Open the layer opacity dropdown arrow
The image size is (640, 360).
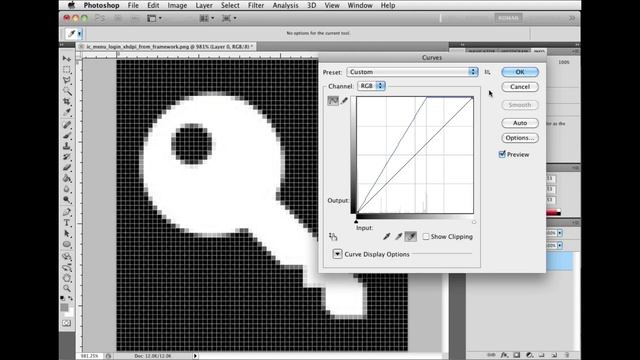click(560, 233)
